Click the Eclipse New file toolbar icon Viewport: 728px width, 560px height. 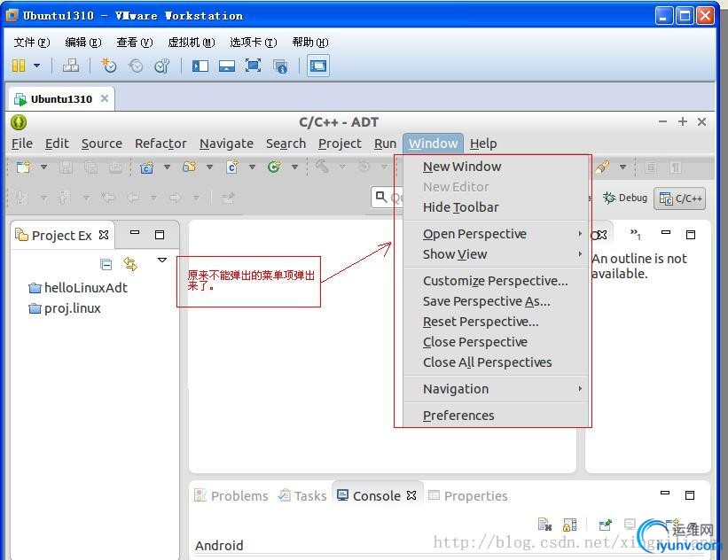tap(23, 167)
